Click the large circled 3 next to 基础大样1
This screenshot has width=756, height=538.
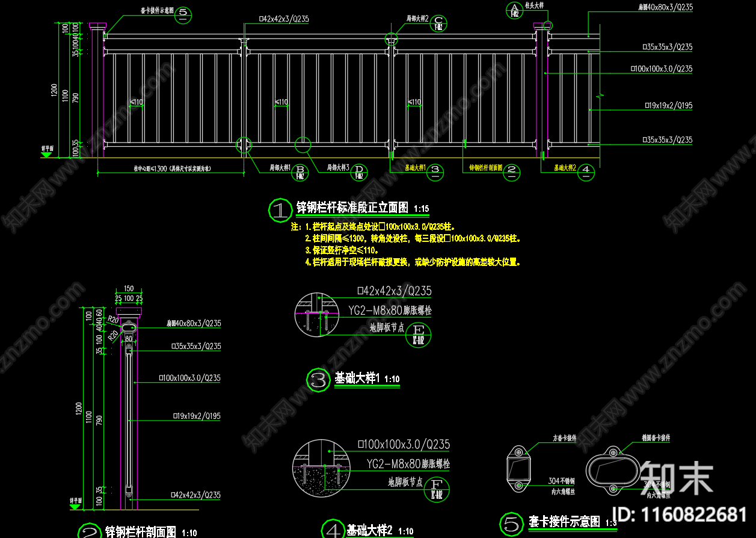[x=318, y=380]
